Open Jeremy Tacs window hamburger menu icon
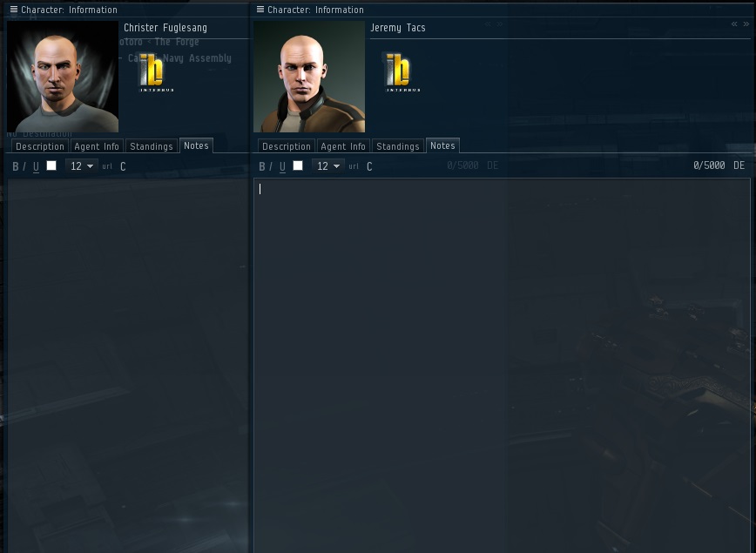Screen dimensions: 756x553 (x=260, y=10)
